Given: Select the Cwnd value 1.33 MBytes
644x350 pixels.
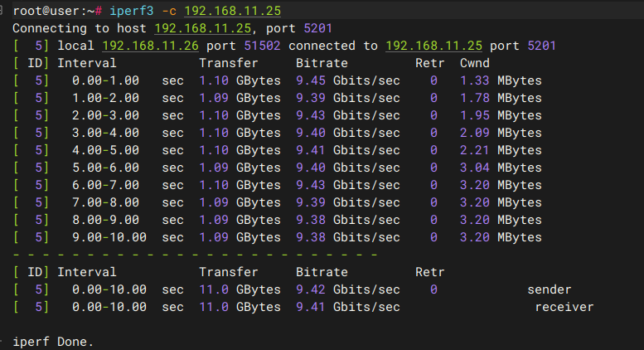Looking at the screenshot, I should tap(501, 80).
